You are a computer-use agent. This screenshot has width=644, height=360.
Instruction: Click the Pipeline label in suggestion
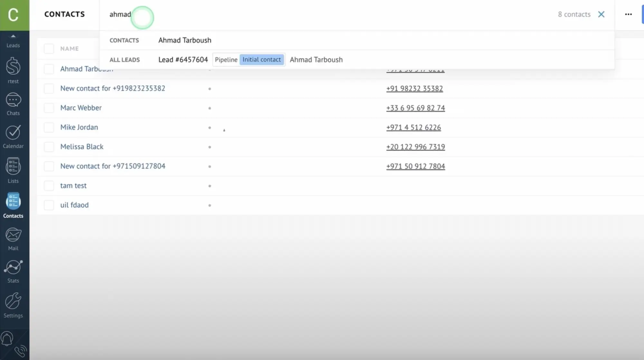[226, 60]
